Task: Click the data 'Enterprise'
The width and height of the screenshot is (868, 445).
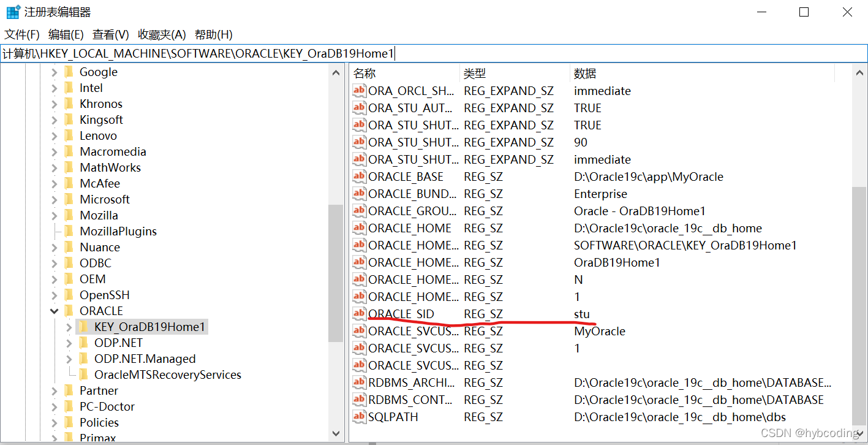Action: 600,194
